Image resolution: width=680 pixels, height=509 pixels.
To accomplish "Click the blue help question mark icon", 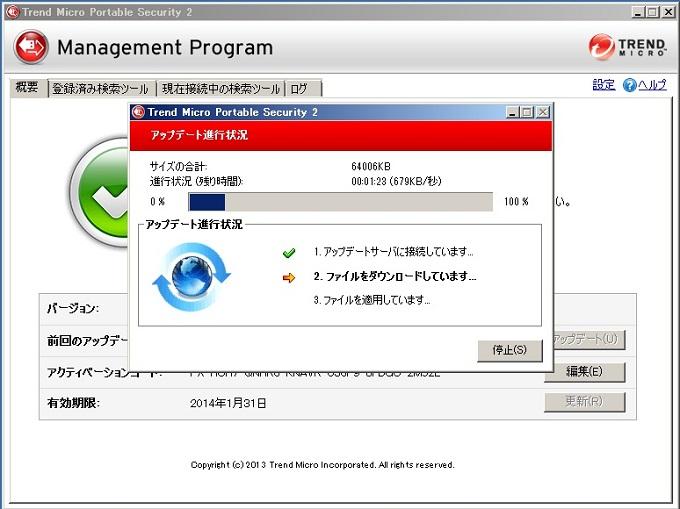I will click(x=629, y=85).
